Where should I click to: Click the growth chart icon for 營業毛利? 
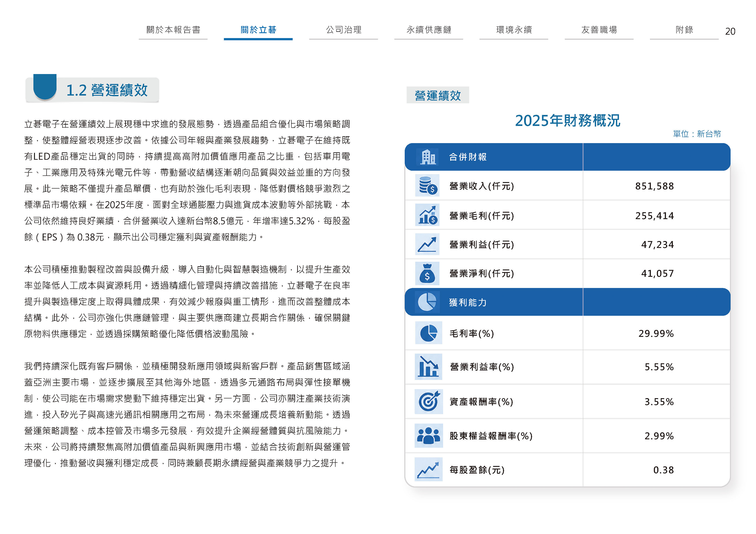click(x=427, y=215)
